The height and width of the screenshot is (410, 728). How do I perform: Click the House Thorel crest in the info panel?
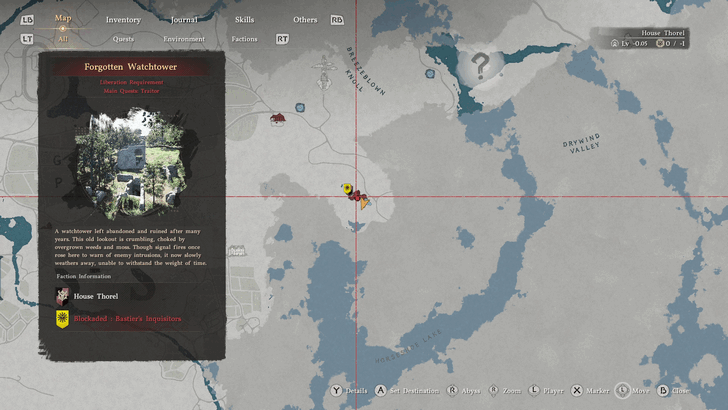(x=62, y=296)
